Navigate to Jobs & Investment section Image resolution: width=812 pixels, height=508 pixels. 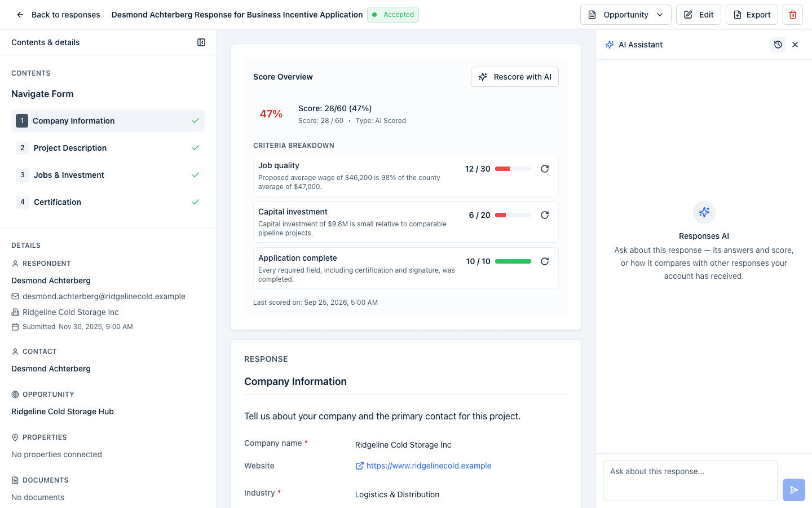(108, 175)
